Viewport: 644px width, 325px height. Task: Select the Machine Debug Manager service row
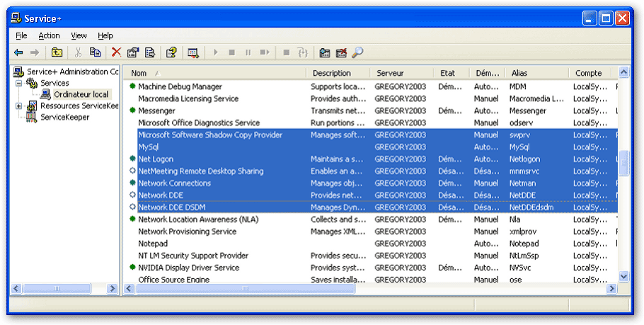point(370,86)
